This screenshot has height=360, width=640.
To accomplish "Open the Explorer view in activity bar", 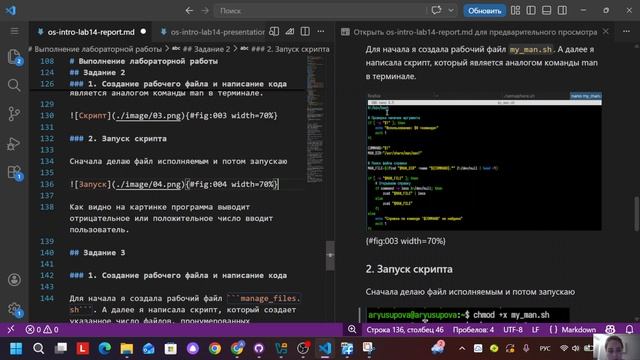I will click(x=14, y=57).
